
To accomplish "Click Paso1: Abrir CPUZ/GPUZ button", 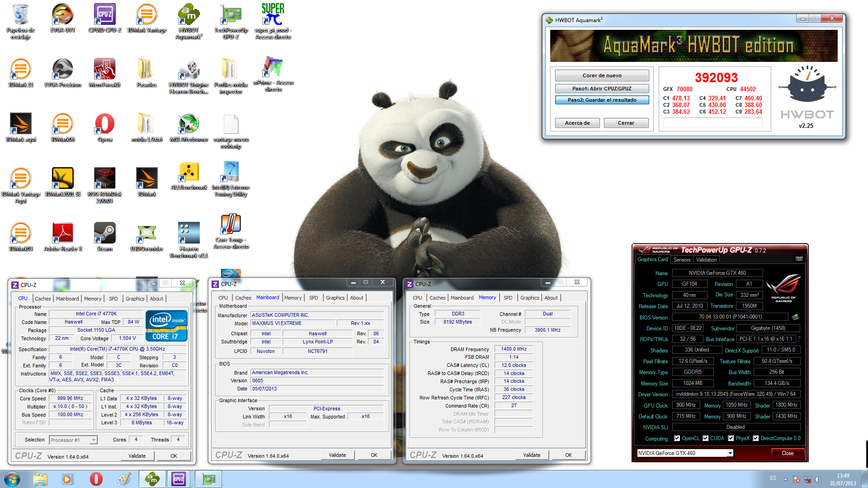I will [602, 89].
